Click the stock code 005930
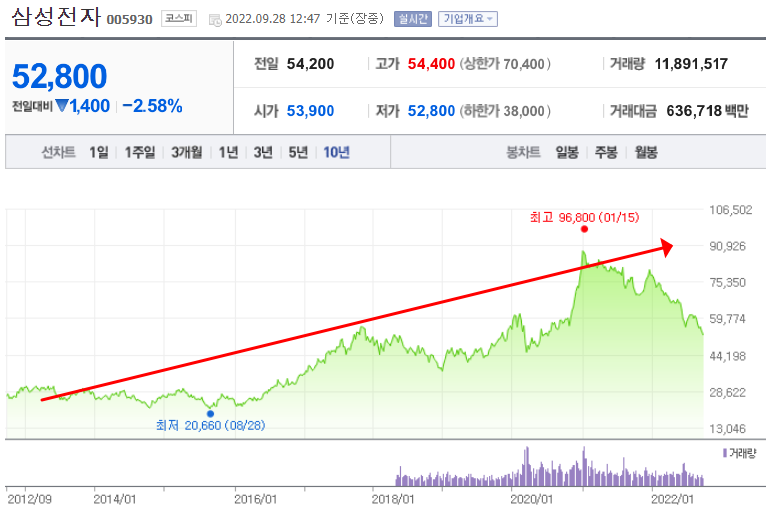Viewport: 766px width, 516px height. pos(129,20)
